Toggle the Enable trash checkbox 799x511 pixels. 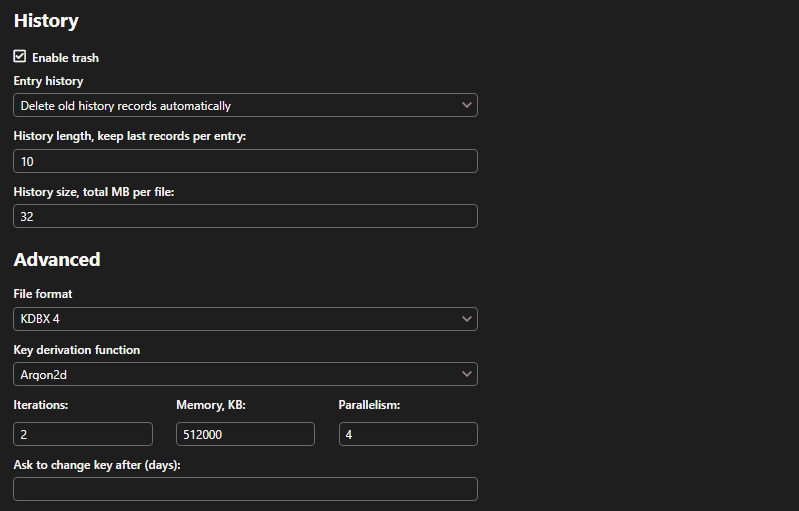tap(20, 57)
